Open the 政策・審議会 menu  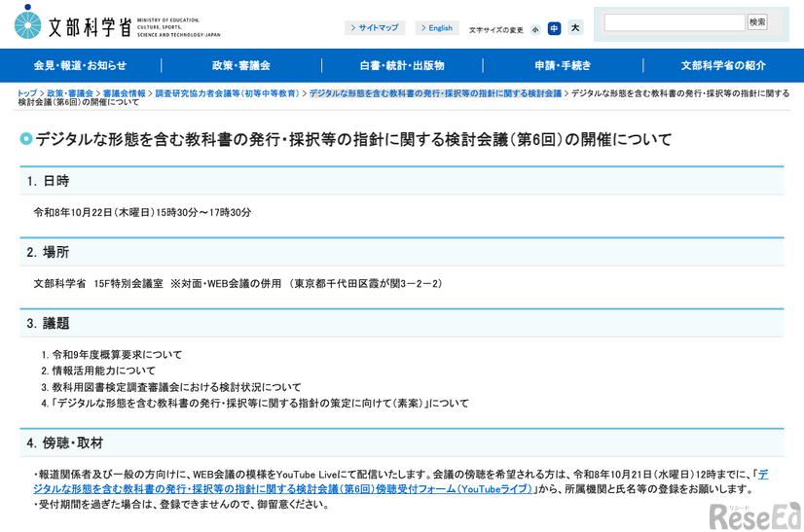[x=241, y=65]
